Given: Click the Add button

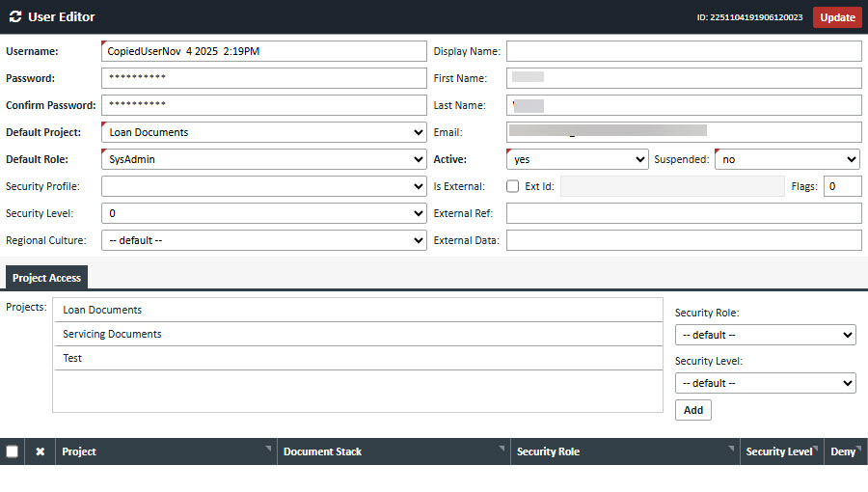Looking at the screenshot, I should tap(692, 410).
